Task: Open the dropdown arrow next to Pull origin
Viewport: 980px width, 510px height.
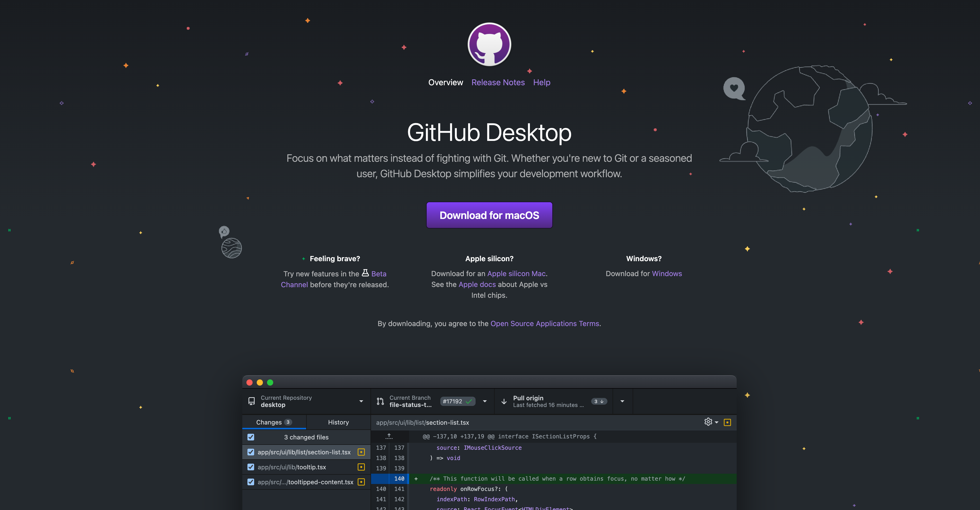Action: [622, 401]
